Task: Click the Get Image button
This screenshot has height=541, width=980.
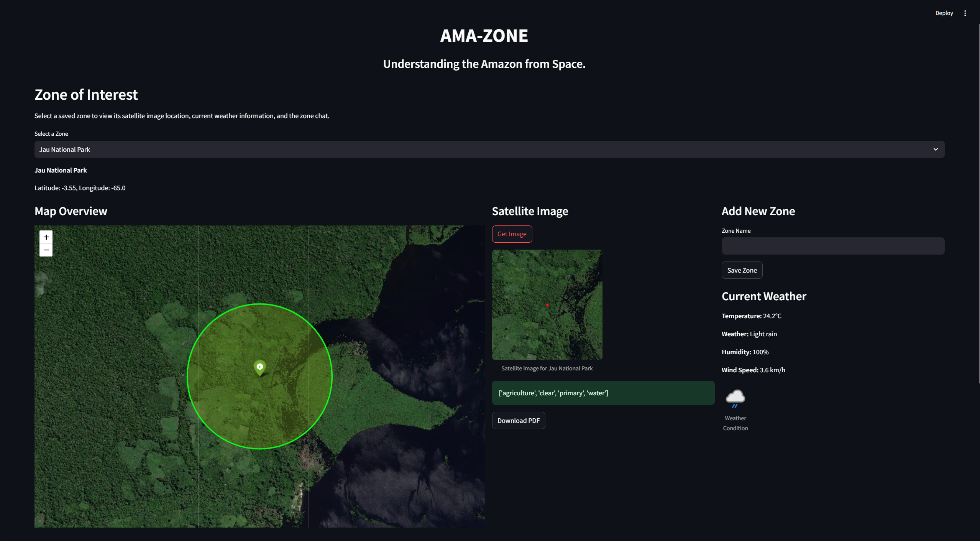Action: [512, 234]
